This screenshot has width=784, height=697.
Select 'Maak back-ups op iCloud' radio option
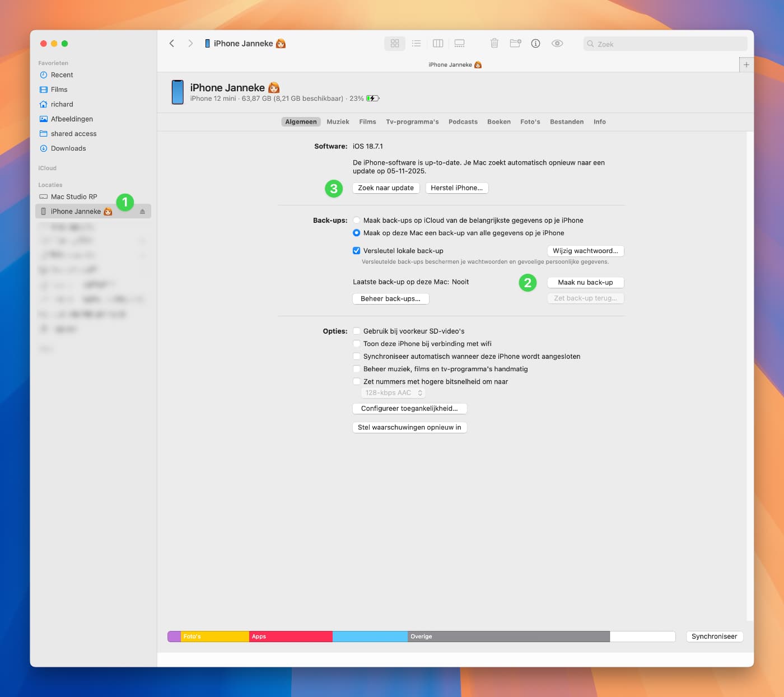[x=357, y=220]
